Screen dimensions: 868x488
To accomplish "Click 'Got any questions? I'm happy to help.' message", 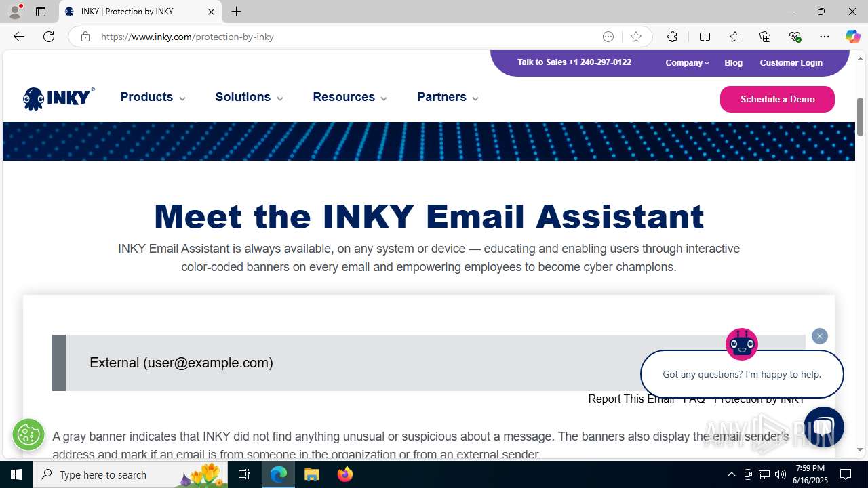I will click(x=742, y=374).
